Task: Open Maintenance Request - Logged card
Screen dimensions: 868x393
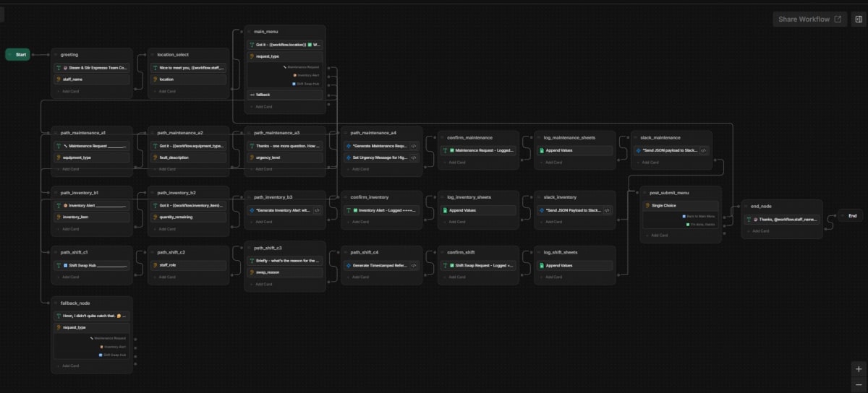Action: [479, 151]
